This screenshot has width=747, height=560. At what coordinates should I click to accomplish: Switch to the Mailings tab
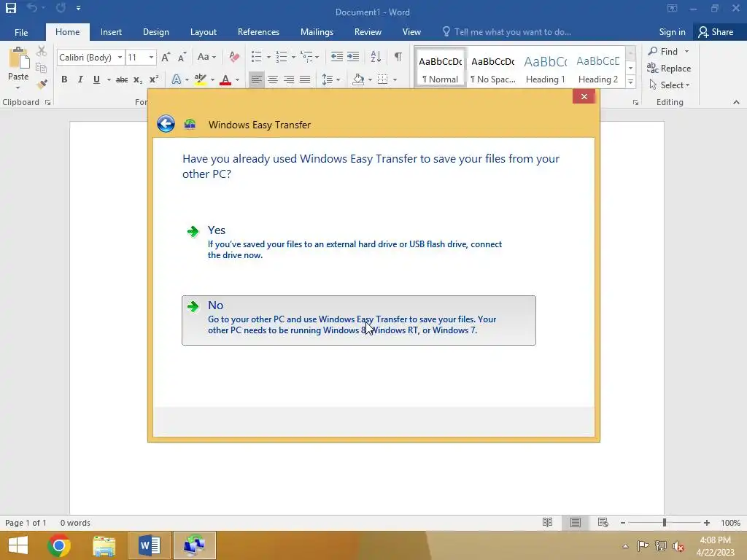point(317,32)
